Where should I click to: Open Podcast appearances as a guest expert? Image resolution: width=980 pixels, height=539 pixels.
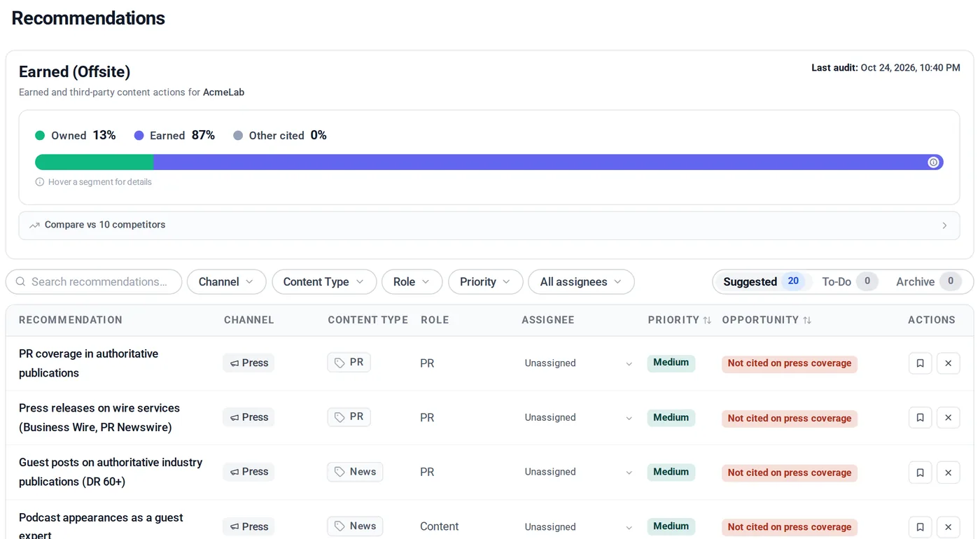pos(101,526)
